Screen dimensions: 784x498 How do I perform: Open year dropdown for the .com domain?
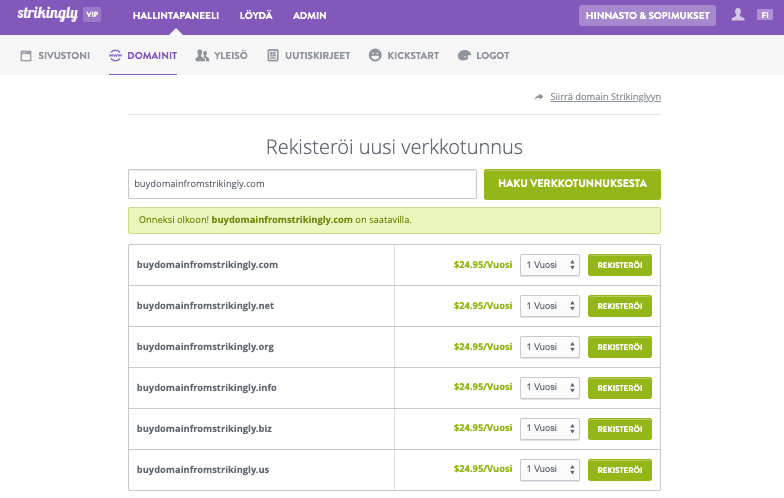tap(549, 265)
